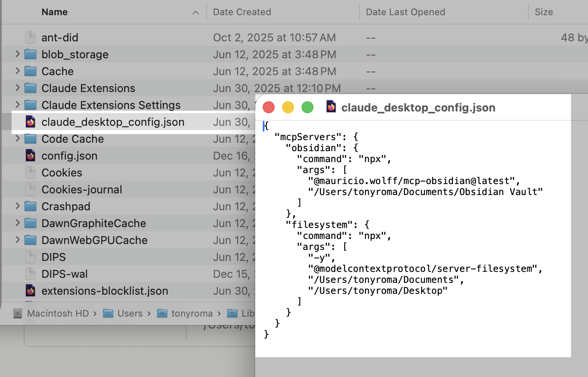
Task: Select the DawnGraphiteCache row name
Action: tap(94, 223)
